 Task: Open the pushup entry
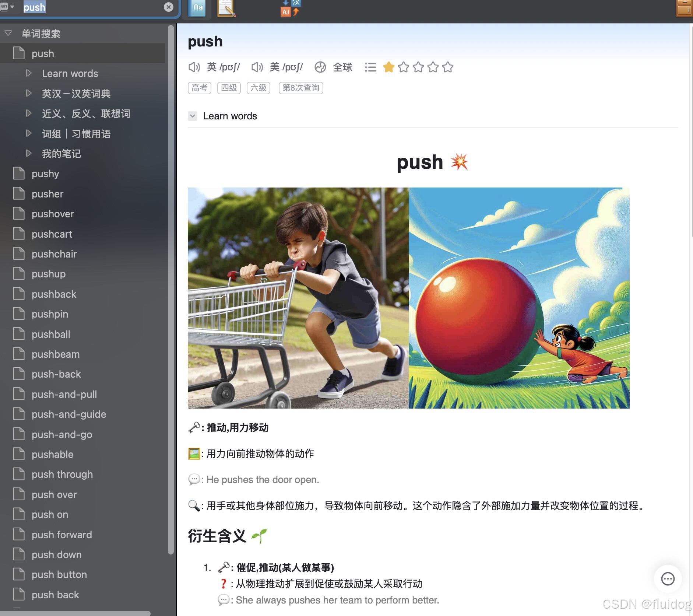point(82,274)
